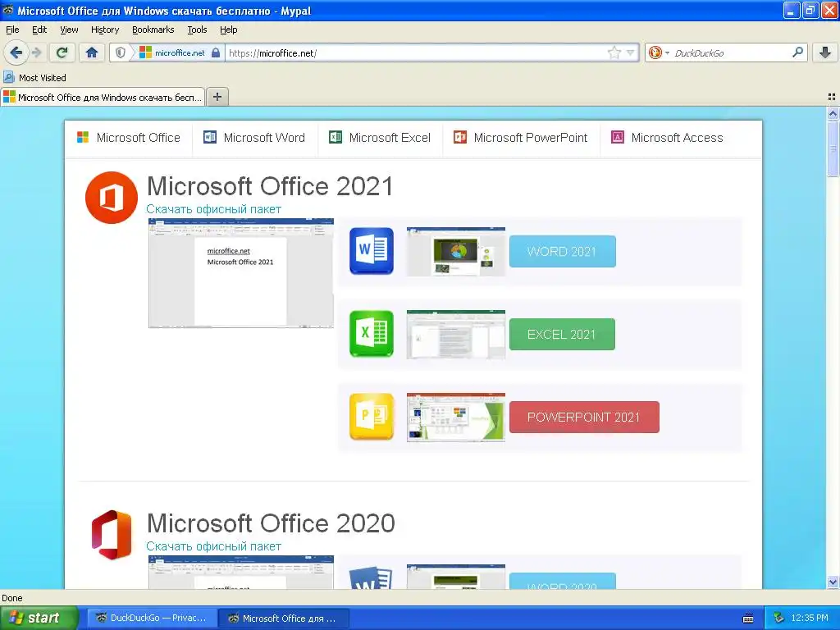Open the Windows Start menu
Image resolution: width=840 pixels, height=630 pixels.
[39, 618]
